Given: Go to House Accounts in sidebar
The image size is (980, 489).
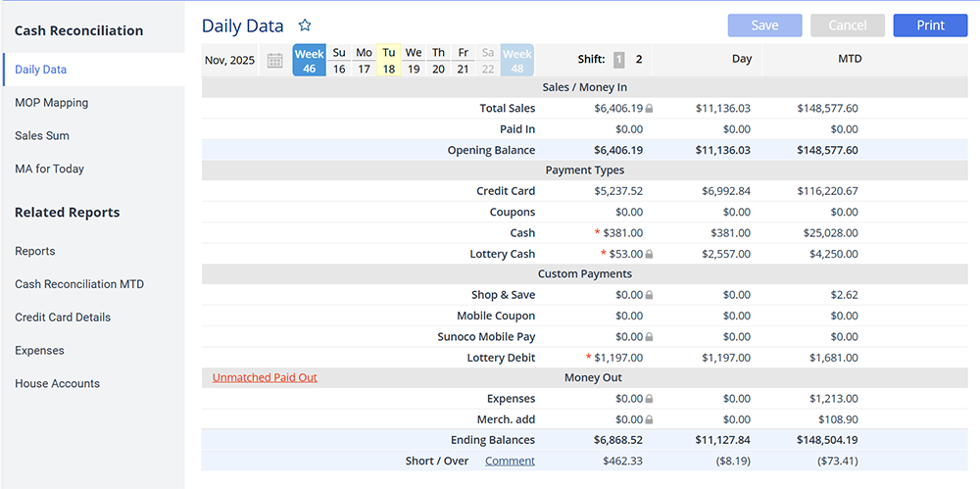Looking at the screenshot, I should pos(57,384).
